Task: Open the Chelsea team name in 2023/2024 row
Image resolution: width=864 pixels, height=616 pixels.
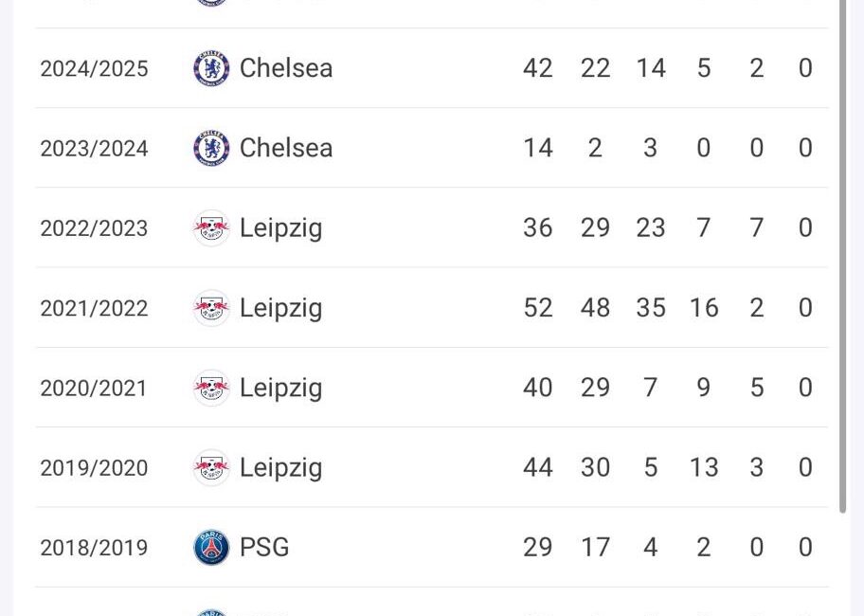Action: (286, 148)
